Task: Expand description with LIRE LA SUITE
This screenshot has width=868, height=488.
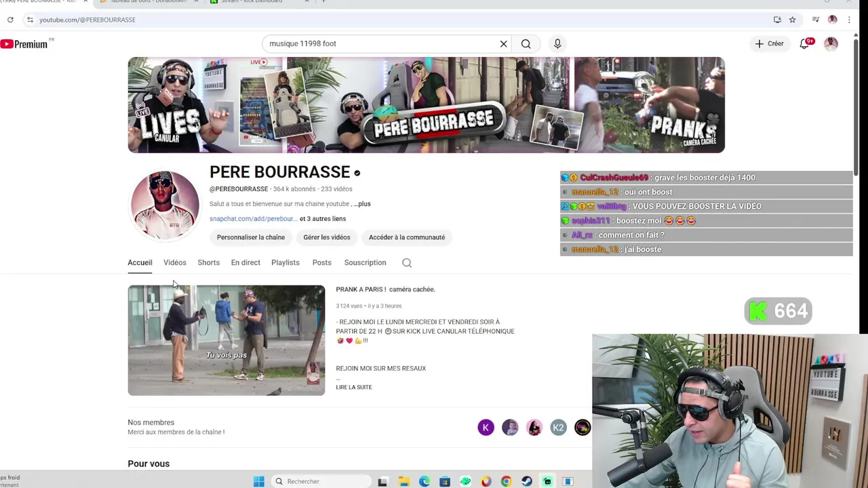Action: pos(354,387)
